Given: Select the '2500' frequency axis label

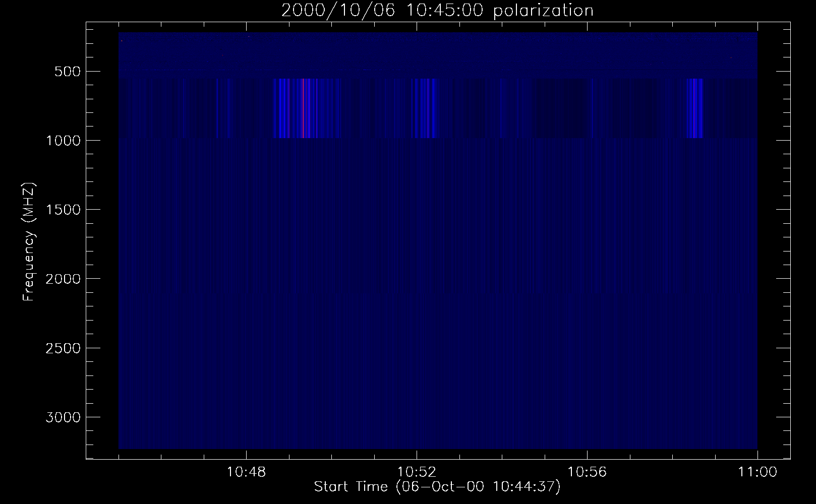Looking at the screenshot, I should [63, 348].
